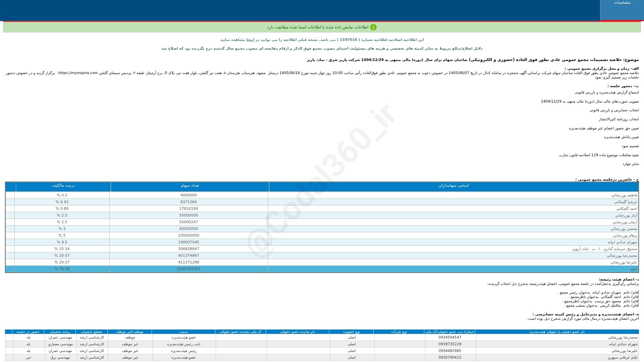Open the previous notice link اینجا
The height and width of the screenshot is (362, 644).
(250, 40)
